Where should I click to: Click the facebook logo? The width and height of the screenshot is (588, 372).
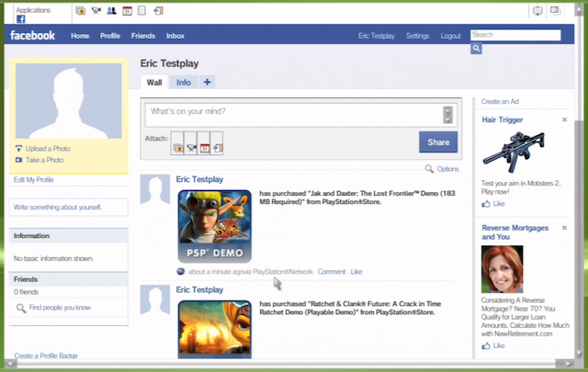point(33,35)
